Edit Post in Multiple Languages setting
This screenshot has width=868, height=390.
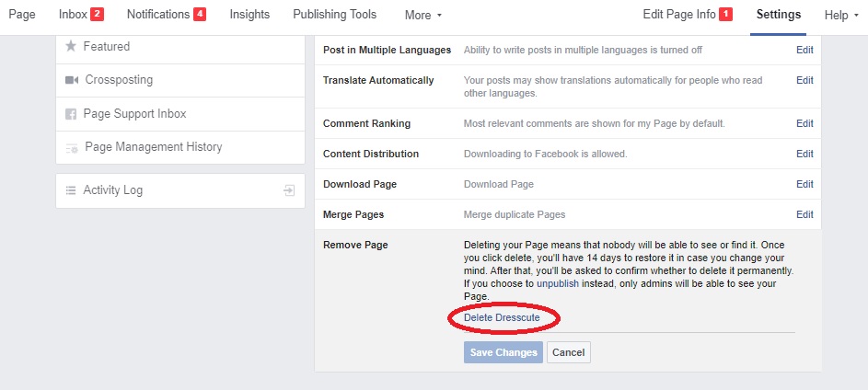pyautogui.click(x=804, y=50)
